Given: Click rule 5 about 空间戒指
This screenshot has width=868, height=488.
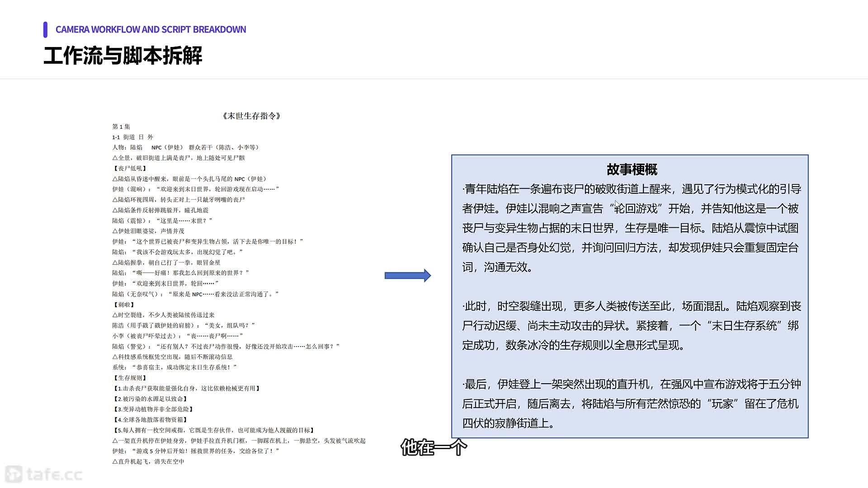Looking at the screenshot, I should pyautogui.click(x=213, y=430).
